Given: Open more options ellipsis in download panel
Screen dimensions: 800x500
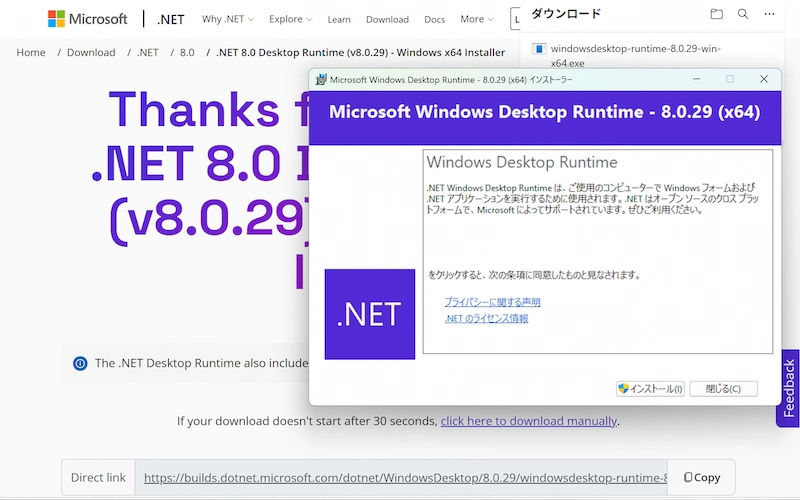Looking at the screenshot, I should coord(769,14).
